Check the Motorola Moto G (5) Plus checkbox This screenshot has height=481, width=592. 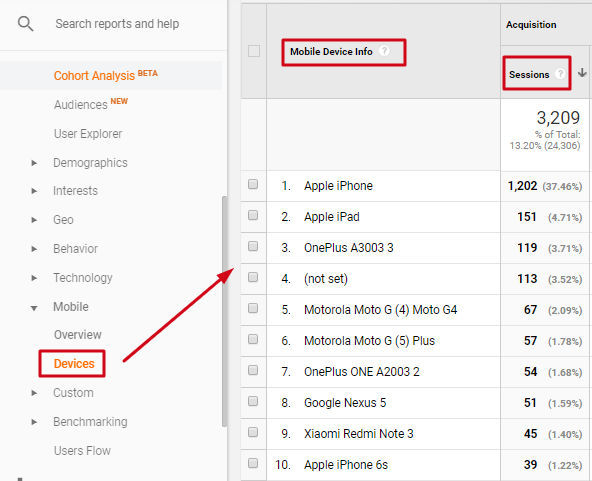(x=253, y=339)
